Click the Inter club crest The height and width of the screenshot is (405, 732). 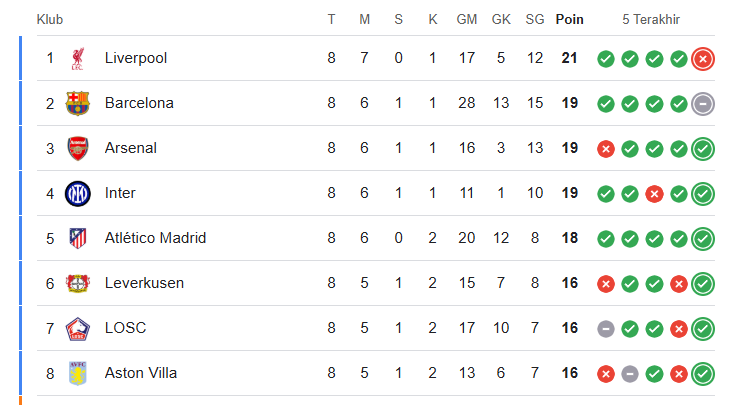tap(77, 194)
